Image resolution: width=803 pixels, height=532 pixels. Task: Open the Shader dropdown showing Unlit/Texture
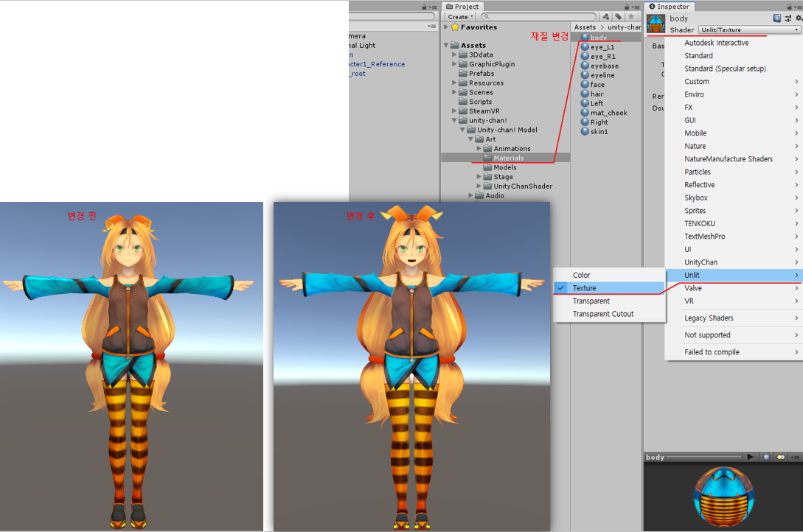tap(749, 29)
